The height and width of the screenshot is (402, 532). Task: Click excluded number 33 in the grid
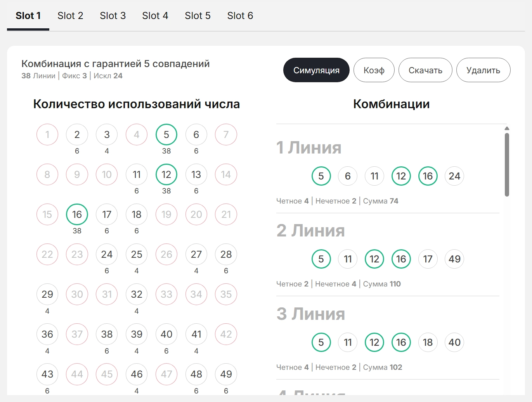pos(166,294)
